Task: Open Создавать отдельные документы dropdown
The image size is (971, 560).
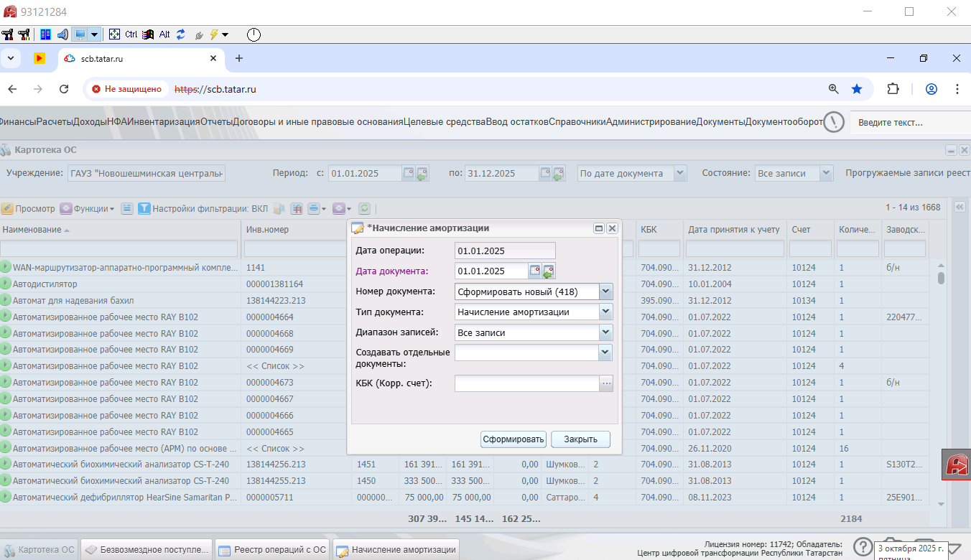Action: click(x=605, y=353)
